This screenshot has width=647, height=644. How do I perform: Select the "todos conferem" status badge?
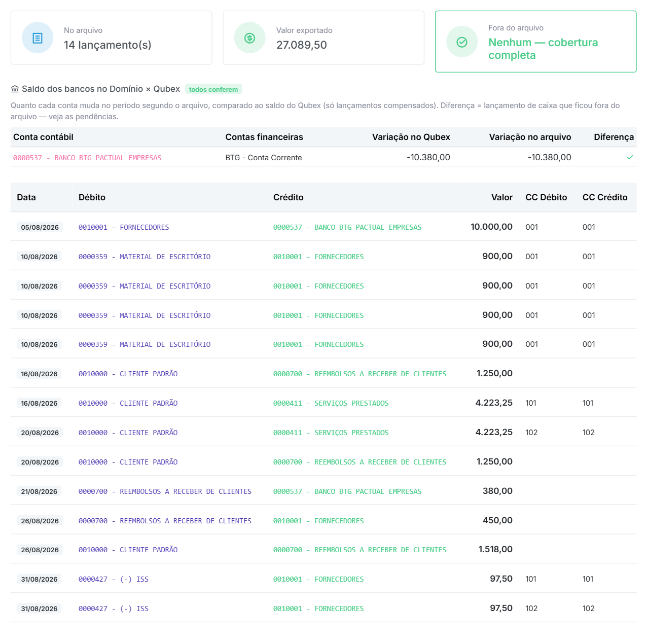coord(213,89)
